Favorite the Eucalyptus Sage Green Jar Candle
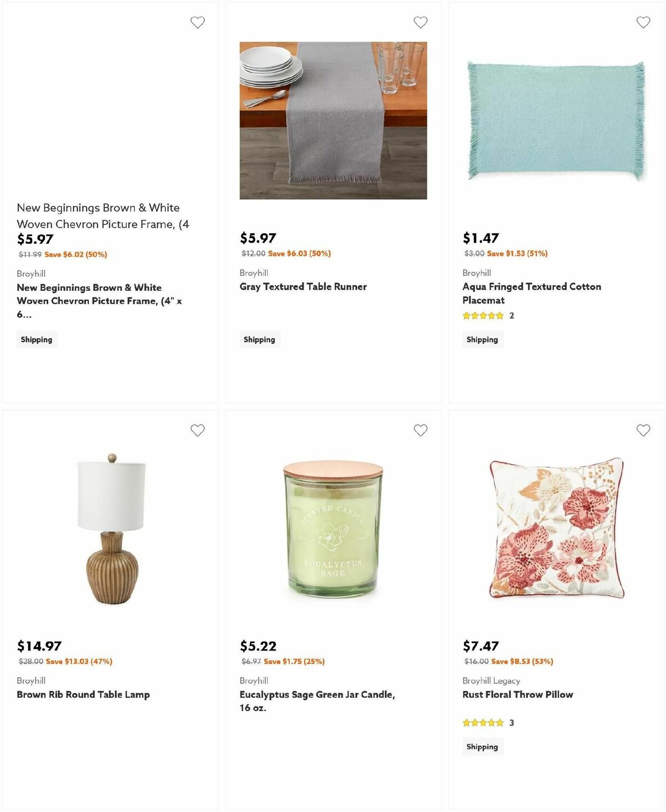The image size is (666, 812). point(421,430)
